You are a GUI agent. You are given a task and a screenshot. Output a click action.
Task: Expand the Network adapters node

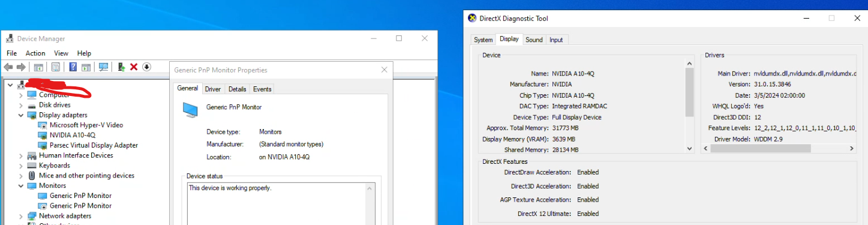tap(22, 216)
